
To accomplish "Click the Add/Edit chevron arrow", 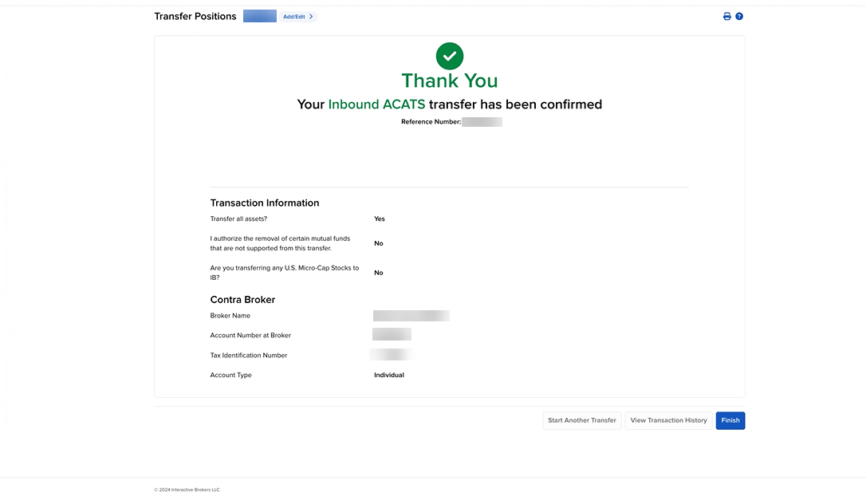I will point(311,16).
